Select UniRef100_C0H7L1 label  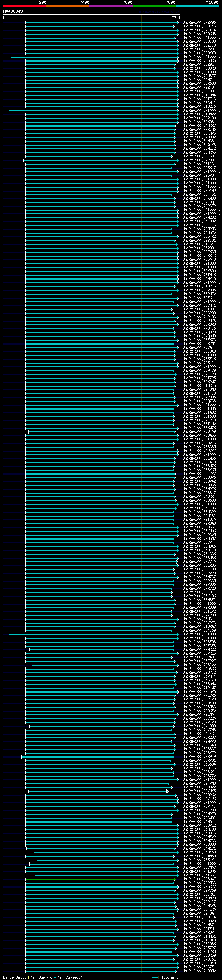(199, 80)
